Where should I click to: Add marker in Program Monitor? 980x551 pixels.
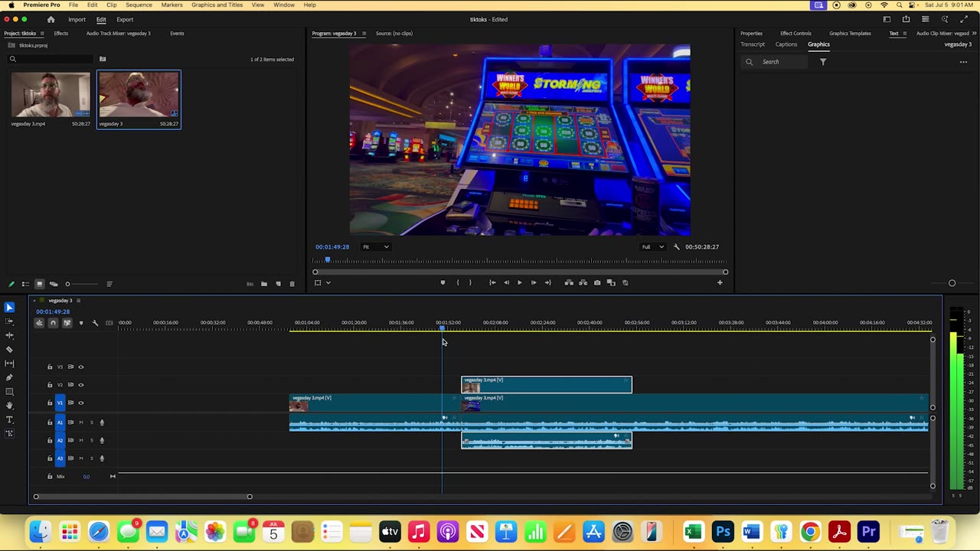coord(443,282)
